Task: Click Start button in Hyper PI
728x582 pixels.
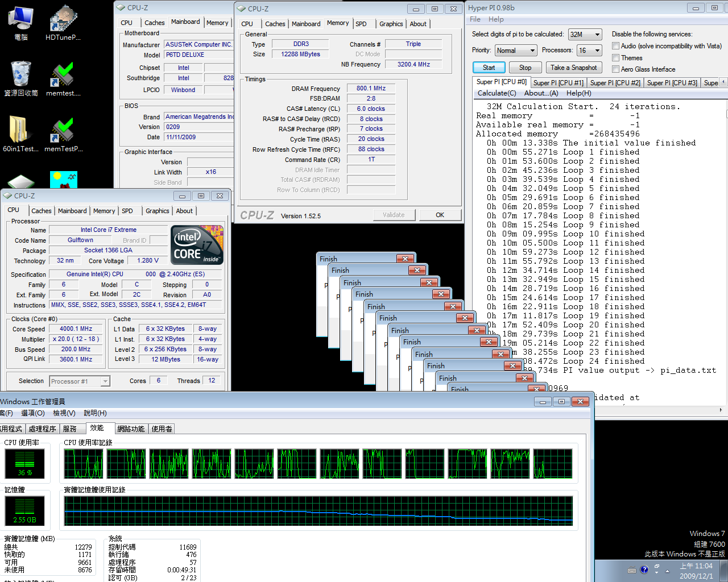Action: tap(489, 68)
